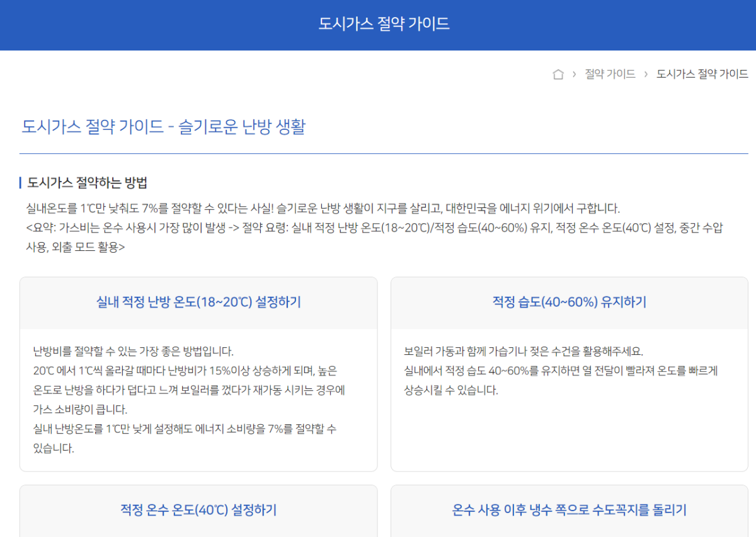Click the second chevron in the breadcrumb trail

click(646, 73)
